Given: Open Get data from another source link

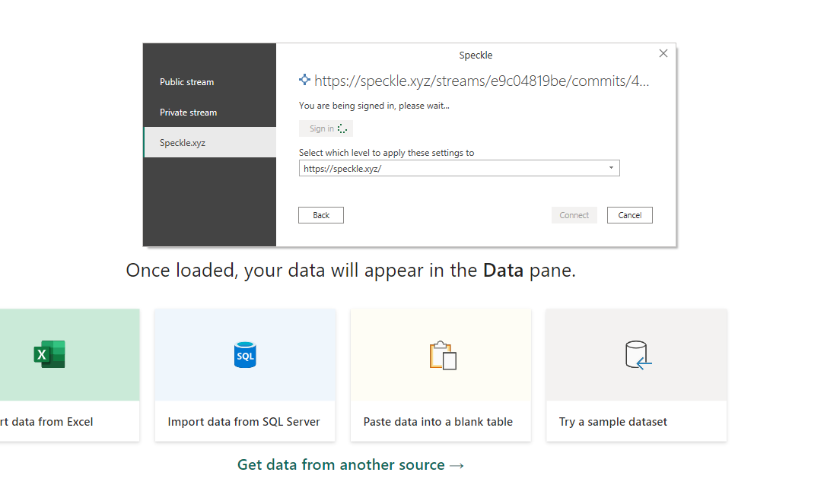Looking at the screenshot, I should tap(351, 464).
